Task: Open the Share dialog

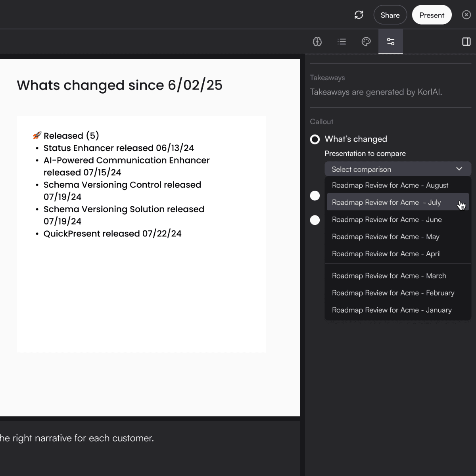Action: [x=390, y=15]
